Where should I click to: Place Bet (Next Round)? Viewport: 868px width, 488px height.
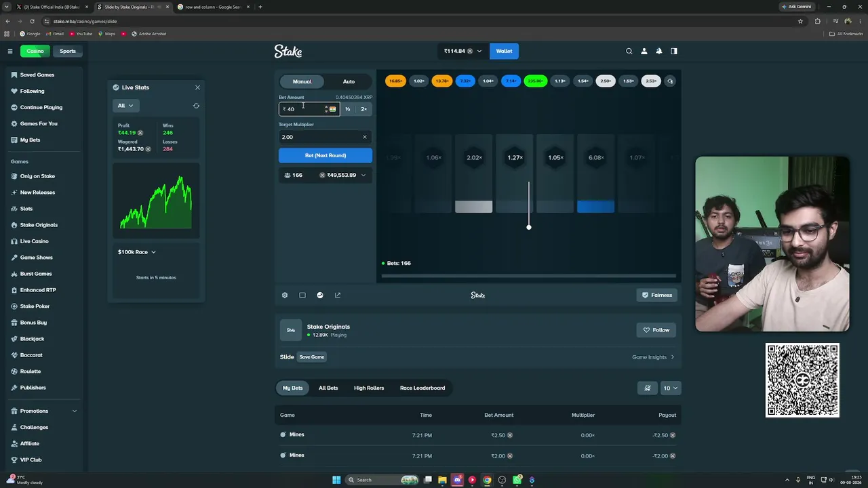click(x=325, y=155)
